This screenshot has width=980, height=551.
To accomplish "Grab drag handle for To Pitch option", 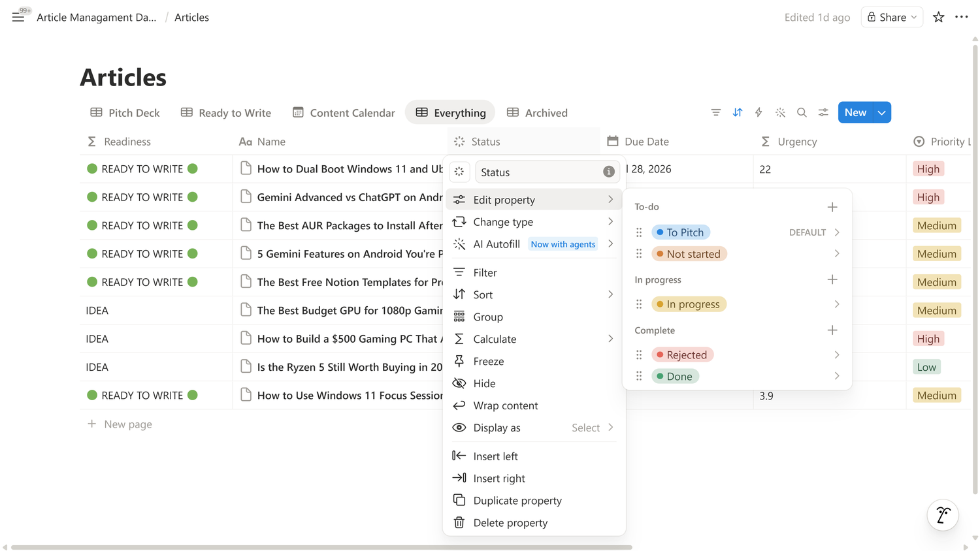I will pos(639,232).
